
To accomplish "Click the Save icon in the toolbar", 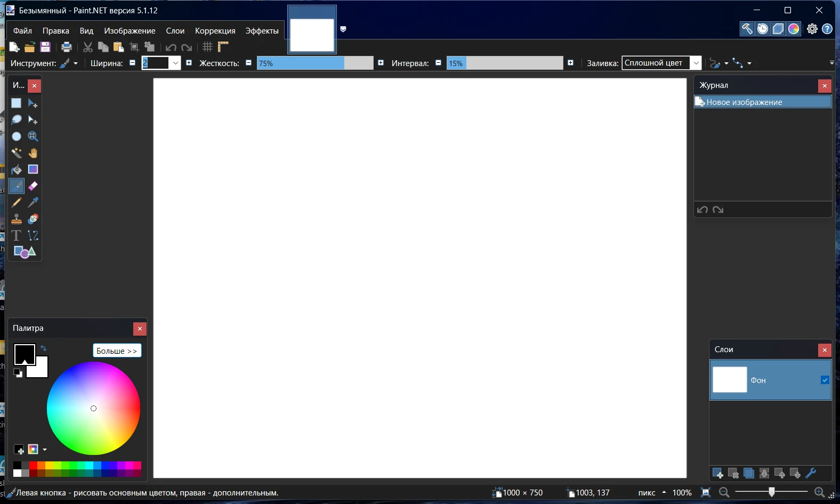I will tap(45, 47).
